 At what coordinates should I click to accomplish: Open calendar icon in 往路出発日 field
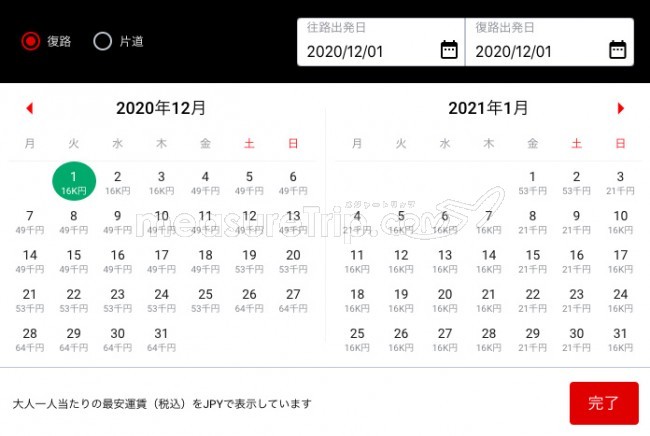[x=449, y=50]
